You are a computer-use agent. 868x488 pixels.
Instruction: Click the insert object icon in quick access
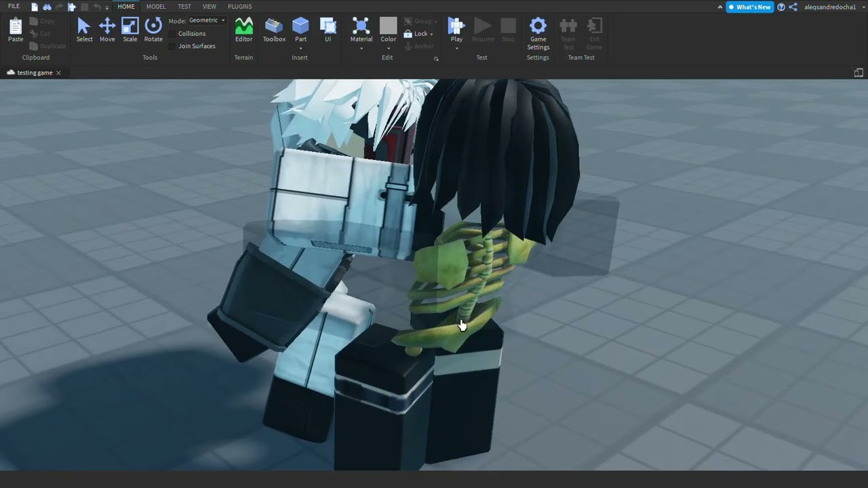71,7
